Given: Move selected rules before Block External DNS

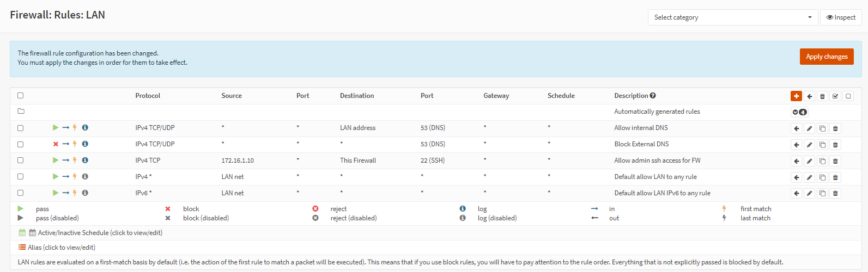Looking at the screenshot, I should pyautogui.click(x=797, y=145).
